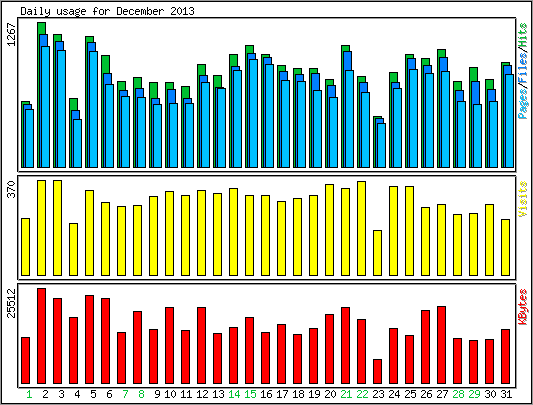Viewport: 533px width, 405px height.
Task: Click green day label 28 on bottom axis
Action: 458,394
